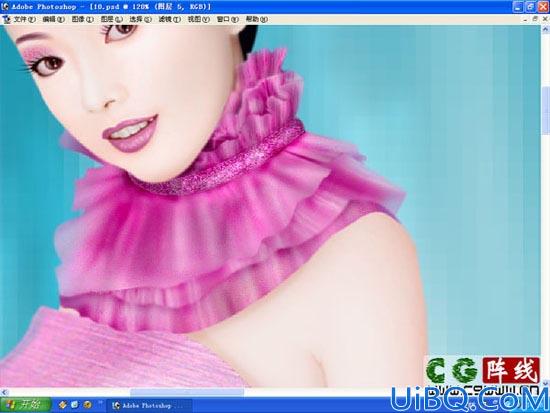Click the second quick launch icon in taskbar
This screenshot has height=413, width=550.
coord(75,405)
